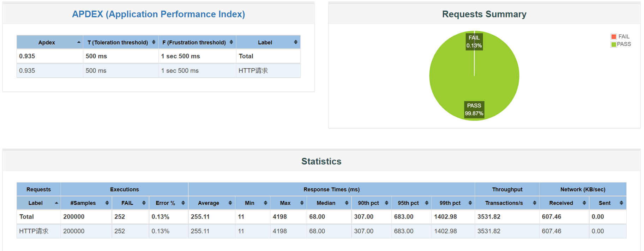The image size is (644, 251).
Task: Click 683.00 95th pct in Total row
Action: [404, 217]
